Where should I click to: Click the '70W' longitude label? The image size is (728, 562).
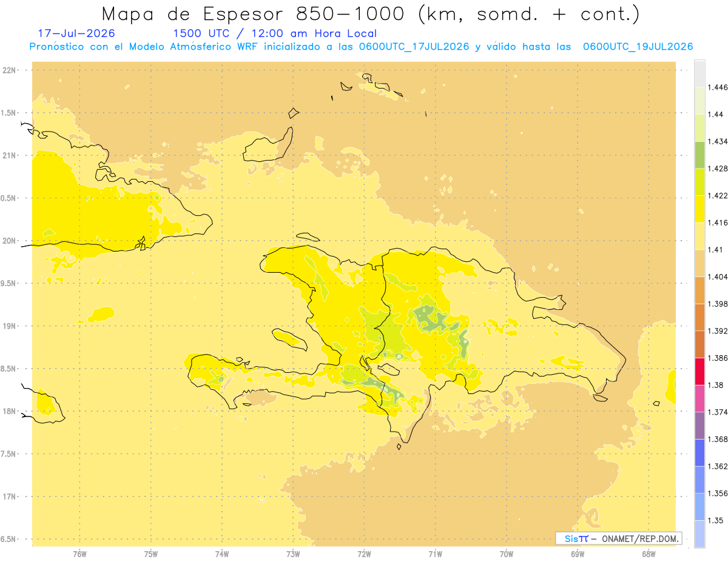[x=507, y=554]
